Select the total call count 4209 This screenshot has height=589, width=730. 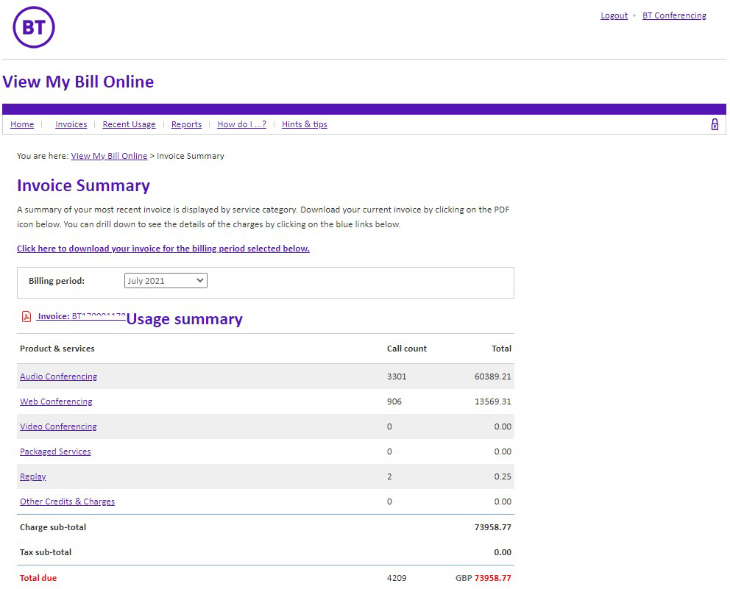tap(397, 578)
